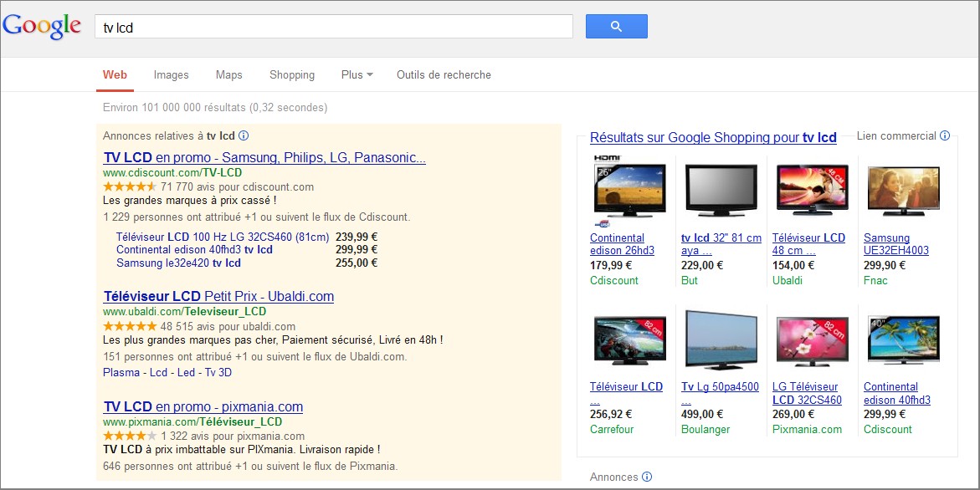
Task: Click the info icon next to bottom 'Annonces'
Action: (647, 477)
